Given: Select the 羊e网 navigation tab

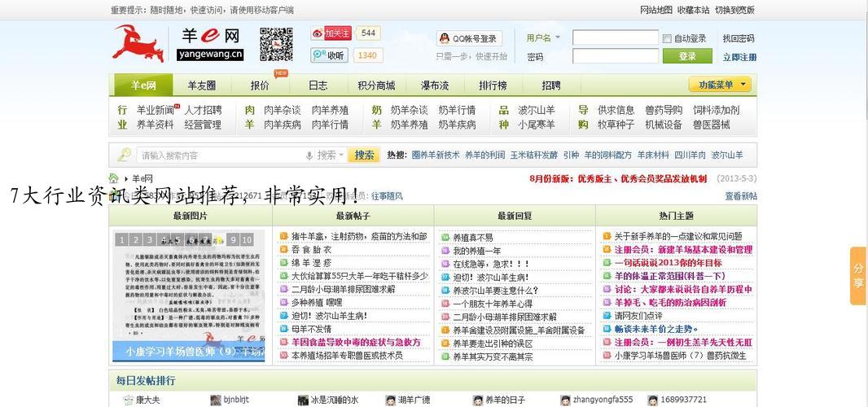Looking at the screenshot, I should (143, 85).
